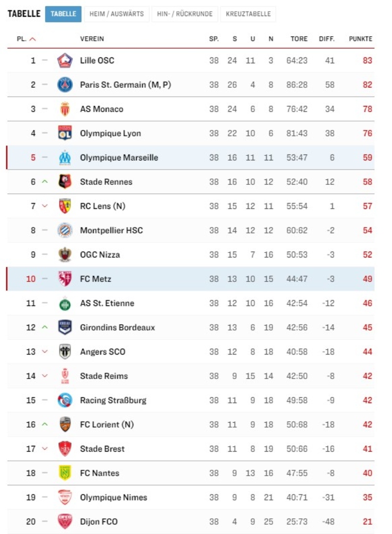Switch to the HEIM / AUSWÄRTS tab
The image size is (392, 534).
[x=117, y=14]
